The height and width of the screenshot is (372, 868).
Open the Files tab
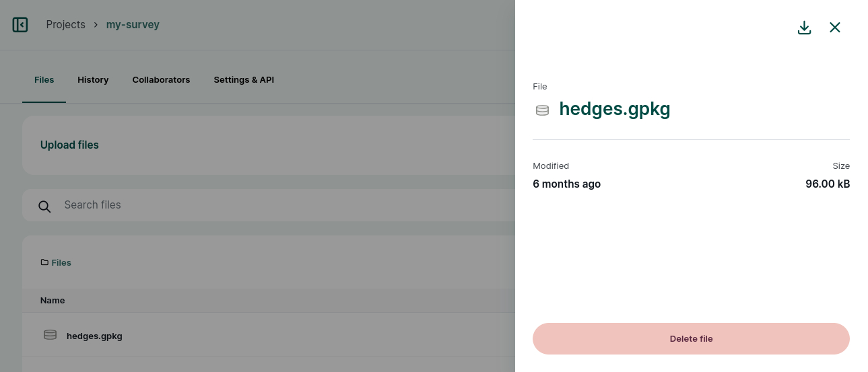click(x=44, y=80)
